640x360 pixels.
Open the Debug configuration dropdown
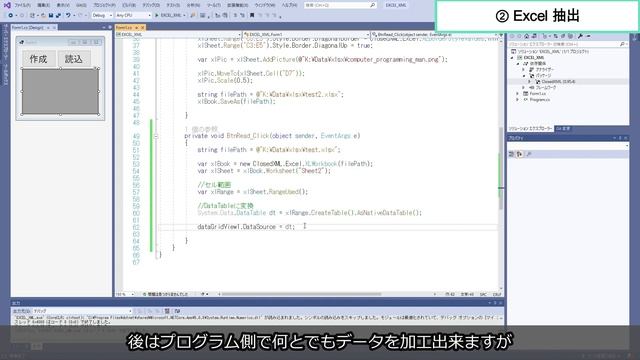click(102, 15)
